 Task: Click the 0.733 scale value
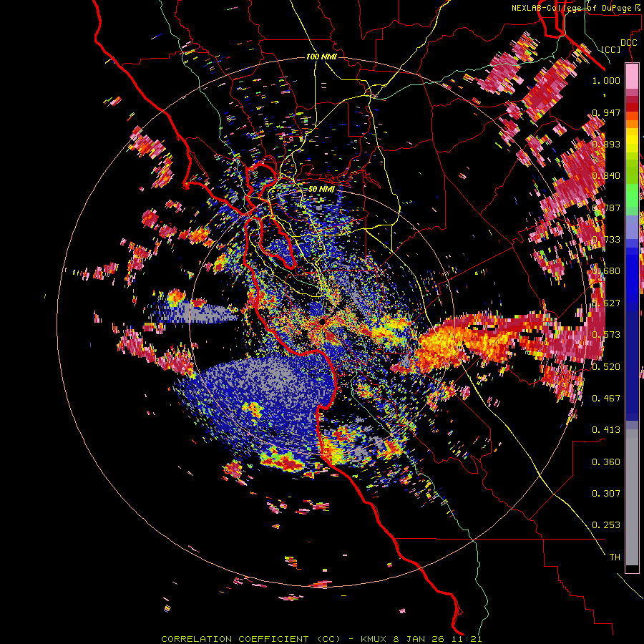[606, 239]
